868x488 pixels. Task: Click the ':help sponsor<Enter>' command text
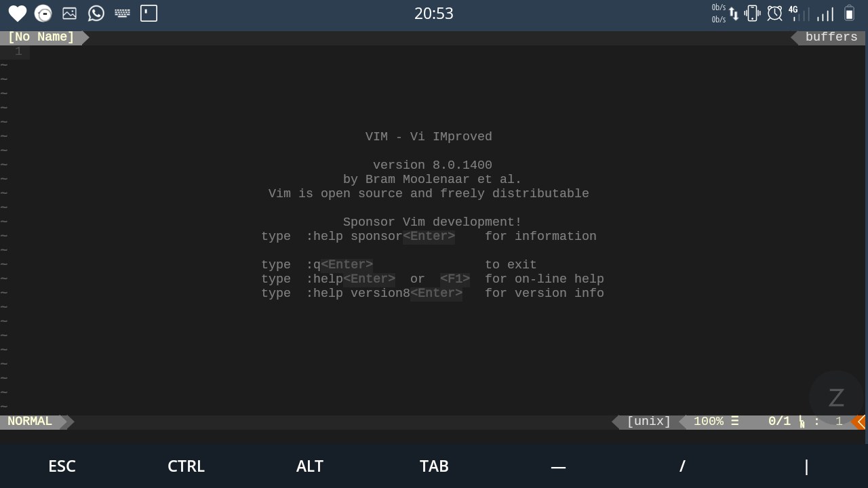[380, 237]
